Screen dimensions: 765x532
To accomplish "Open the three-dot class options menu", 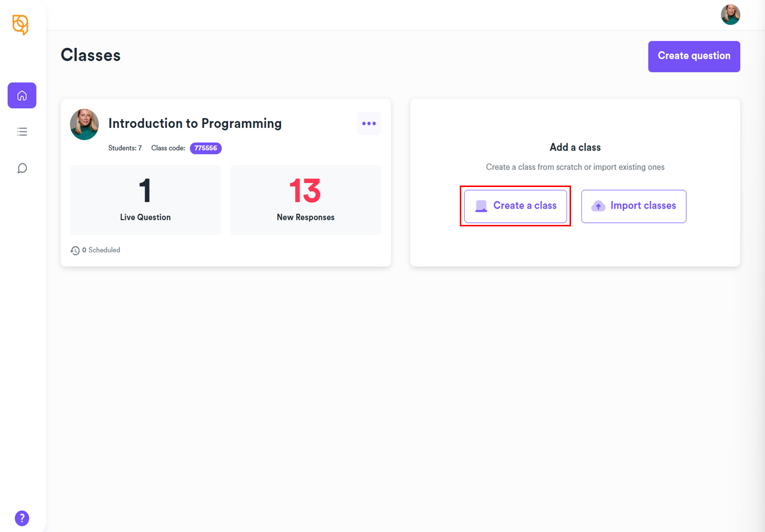I will coord(369,124).
